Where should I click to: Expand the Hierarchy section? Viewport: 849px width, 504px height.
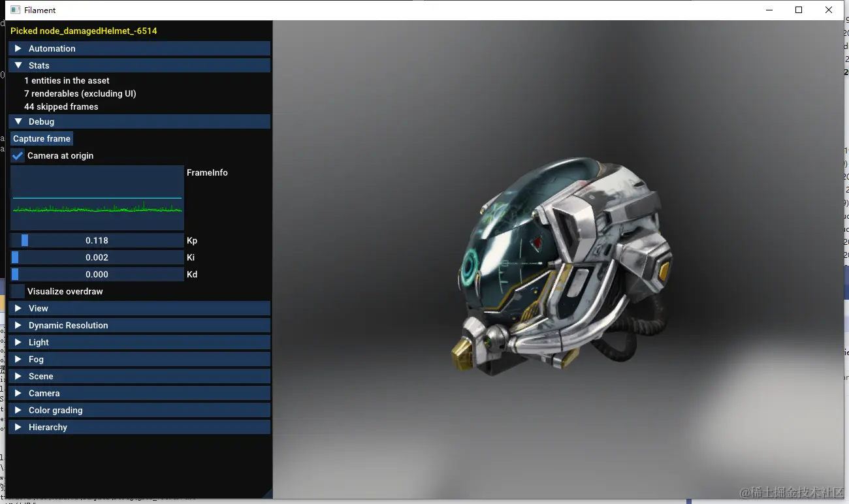[139, 427]
